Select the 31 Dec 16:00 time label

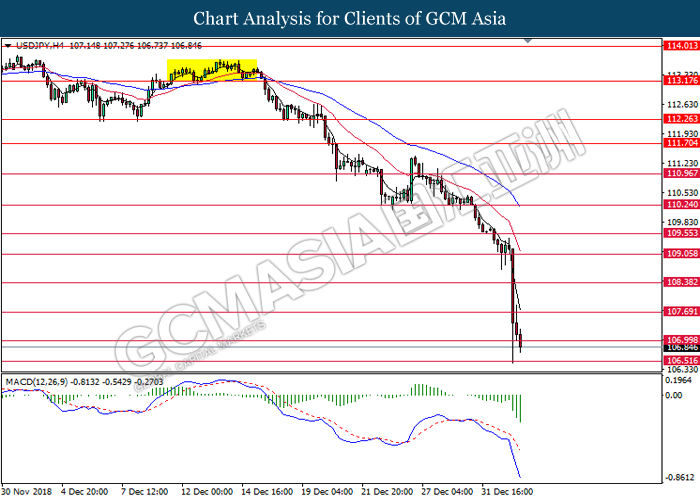507,492
